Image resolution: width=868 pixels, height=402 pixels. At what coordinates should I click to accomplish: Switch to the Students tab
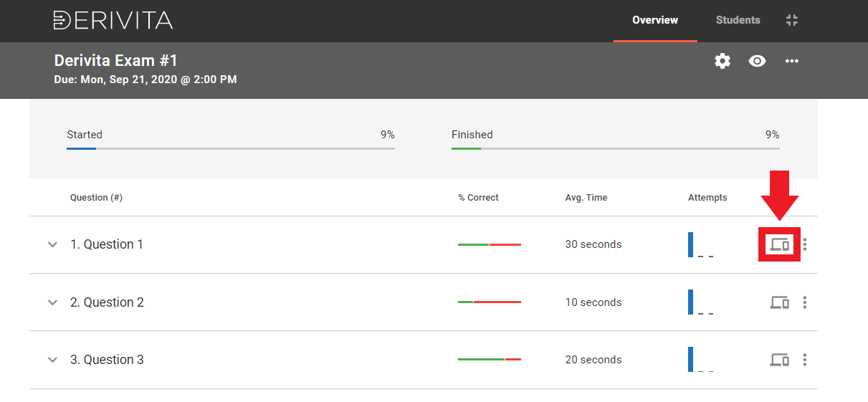coord(738,20)
